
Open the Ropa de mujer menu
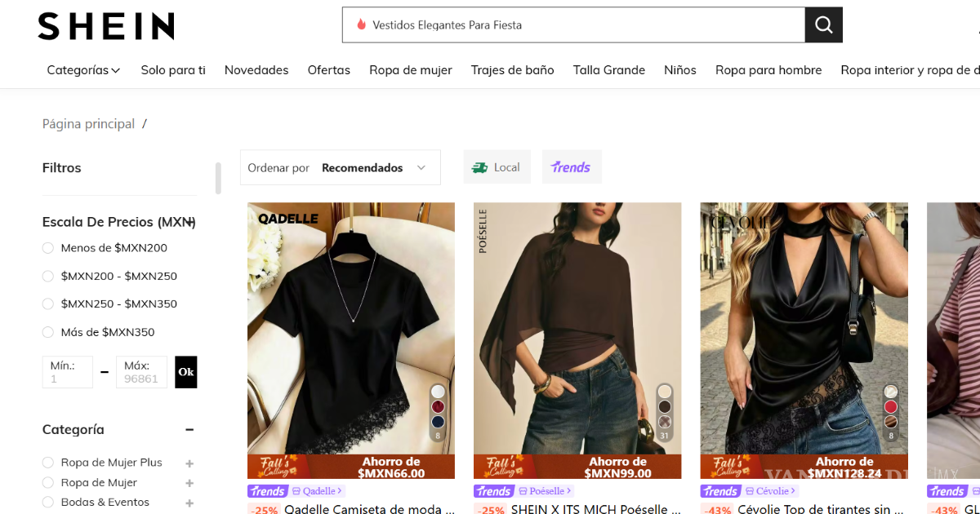point(411,70)
